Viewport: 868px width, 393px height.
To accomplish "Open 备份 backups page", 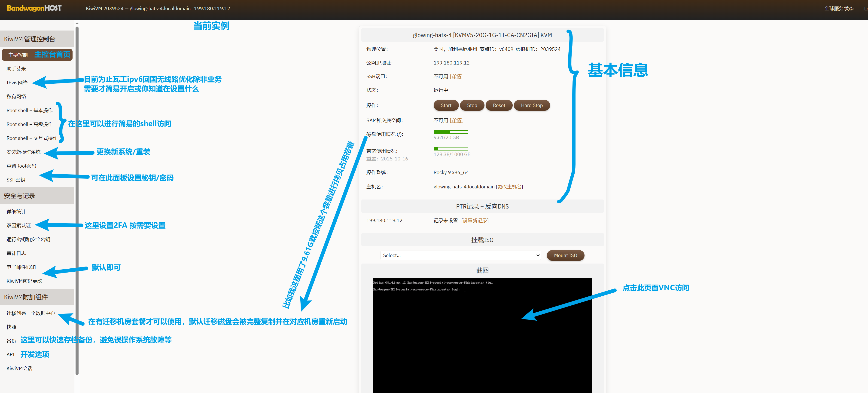I will point(12,341).
